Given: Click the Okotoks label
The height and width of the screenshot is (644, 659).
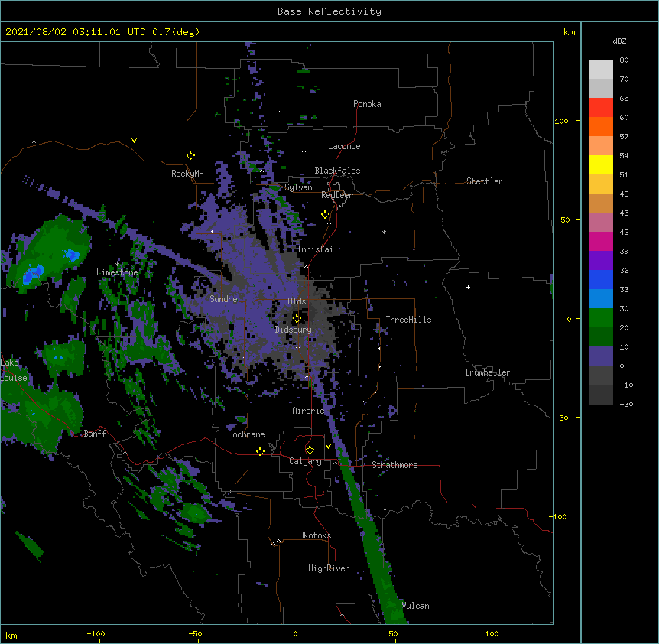Looking at the screenshot, I should (x=315, y=535).
